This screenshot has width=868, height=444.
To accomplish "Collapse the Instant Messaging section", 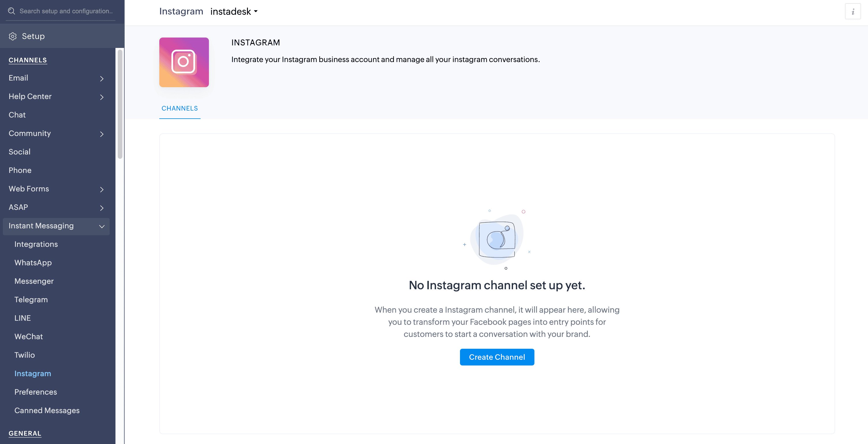I will (101, 226).
